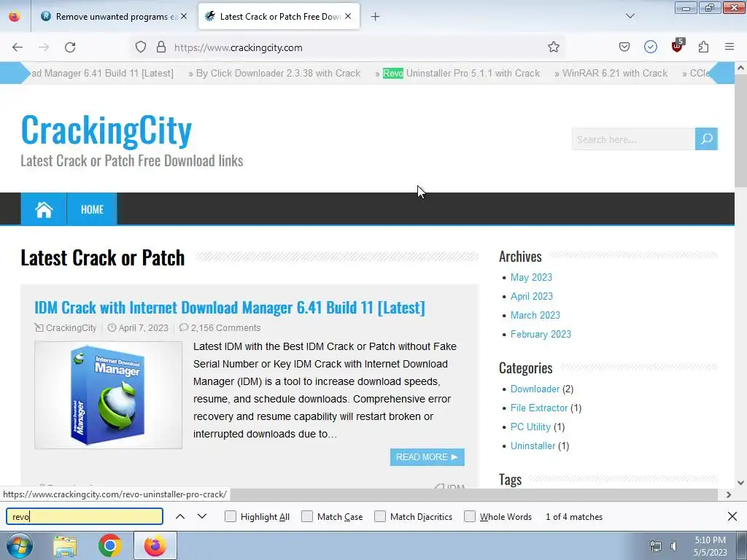Open the File Extractor category
The height and width of the screenshot is (560, 747).
(x=539, y=408)
